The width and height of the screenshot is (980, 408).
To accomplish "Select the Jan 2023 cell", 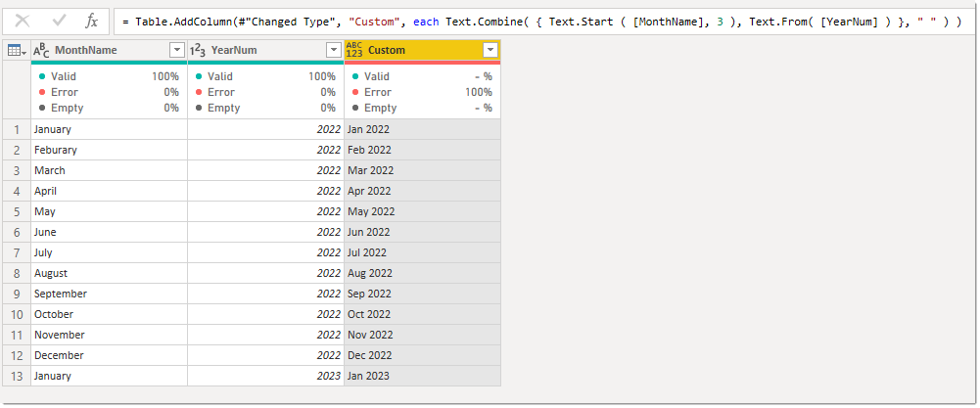I will click(423, 376).
